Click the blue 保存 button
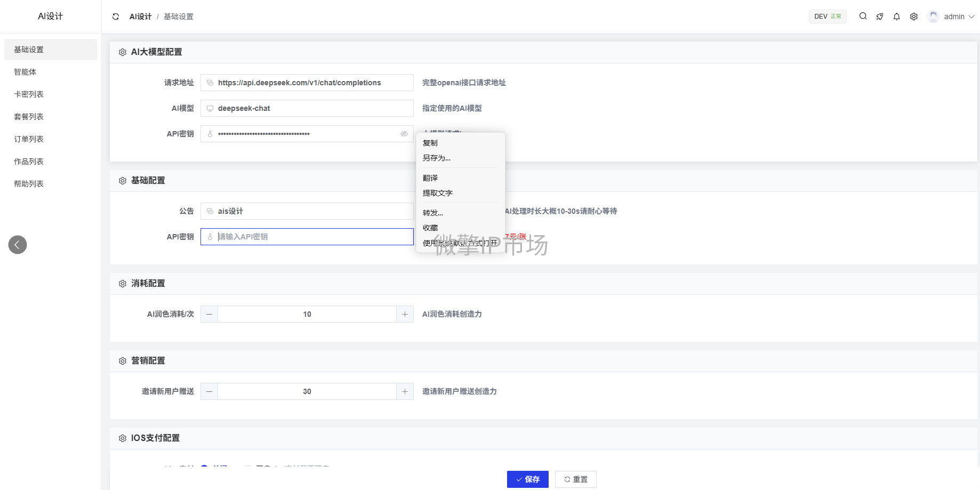This screenshot has height=490, width=980. tap(527, 479)
